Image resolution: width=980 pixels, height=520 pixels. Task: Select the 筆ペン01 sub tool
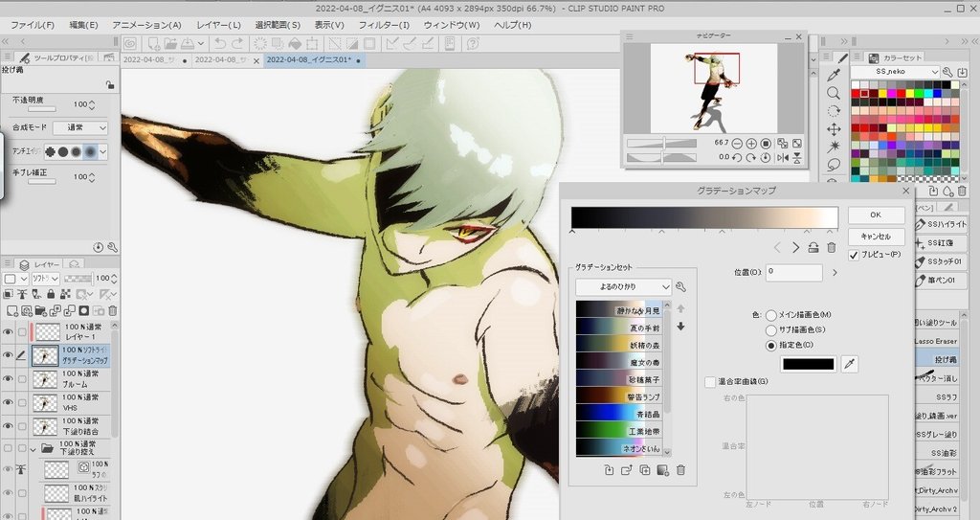coord(942,281)
